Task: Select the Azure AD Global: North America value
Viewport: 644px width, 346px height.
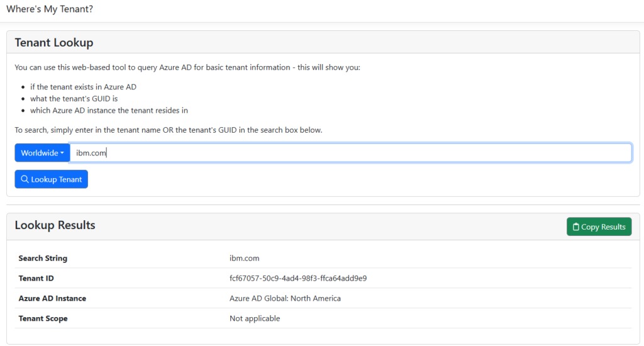Action: pyautogui.click(x=285, y=298)
